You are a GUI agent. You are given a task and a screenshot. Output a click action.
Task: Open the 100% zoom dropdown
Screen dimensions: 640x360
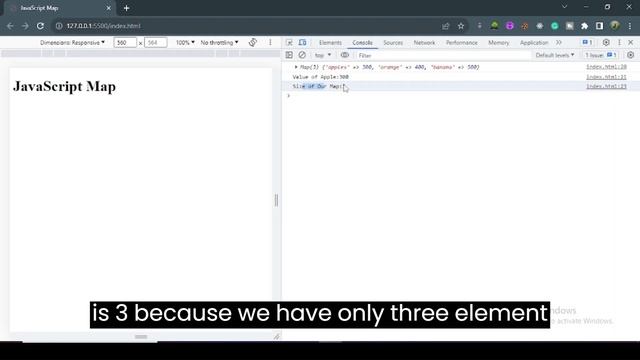tap(185, 42)
